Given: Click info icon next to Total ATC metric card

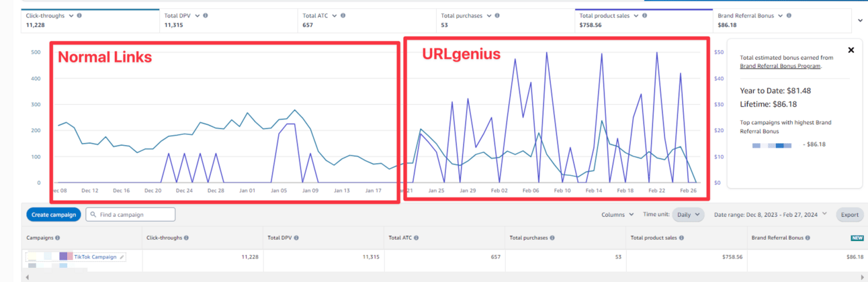Looking at the screenshot, I should pyautogui.click(x=343, y=15).
